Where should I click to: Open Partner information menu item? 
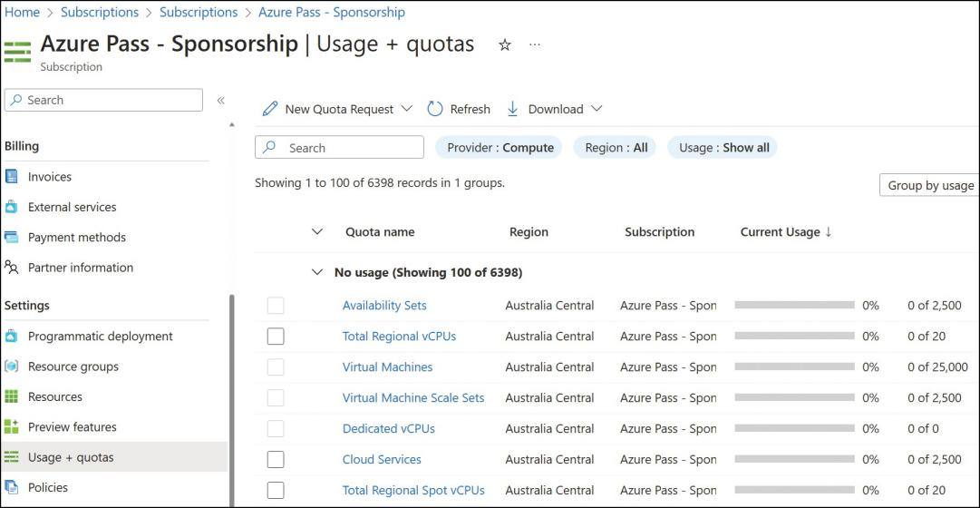[x=81, y=267]
